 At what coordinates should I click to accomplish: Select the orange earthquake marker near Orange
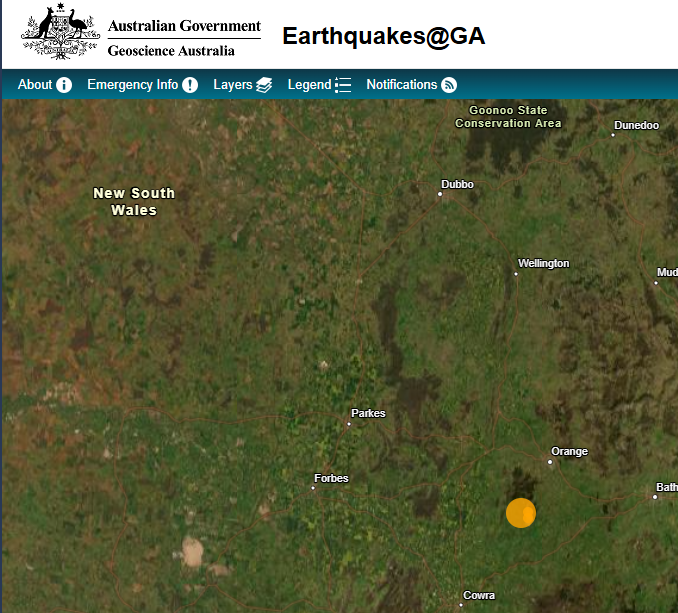click(520, 513)
